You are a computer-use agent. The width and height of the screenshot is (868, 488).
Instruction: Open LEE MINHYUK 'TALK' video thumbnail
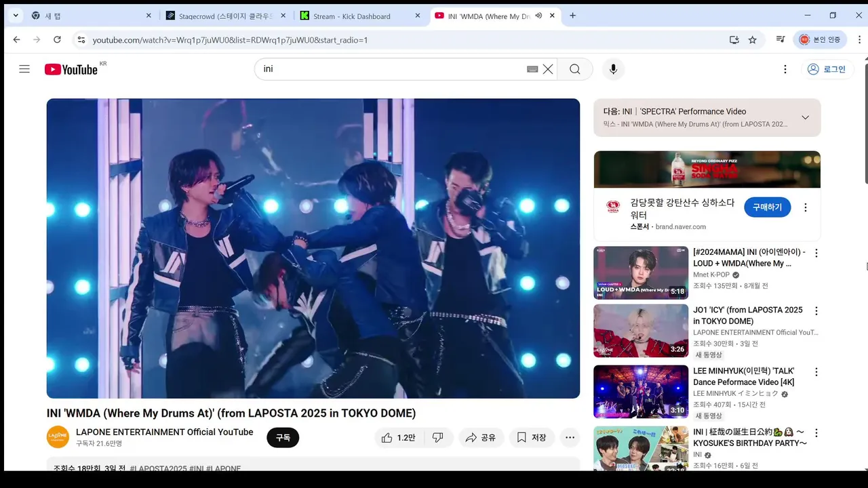point(641,392)
